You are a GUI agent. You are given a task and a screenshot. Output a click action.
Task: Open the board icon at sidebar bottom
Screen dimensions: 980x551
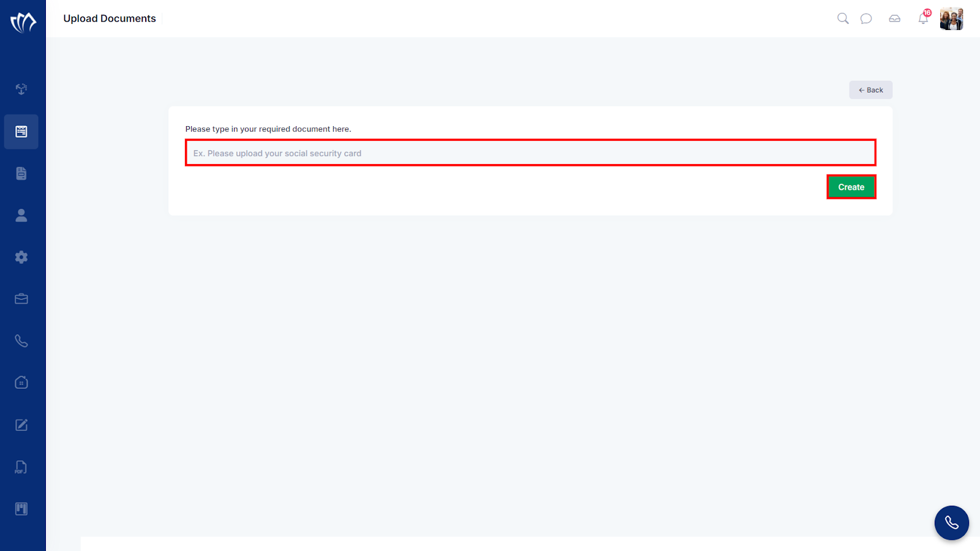point(21,509)
